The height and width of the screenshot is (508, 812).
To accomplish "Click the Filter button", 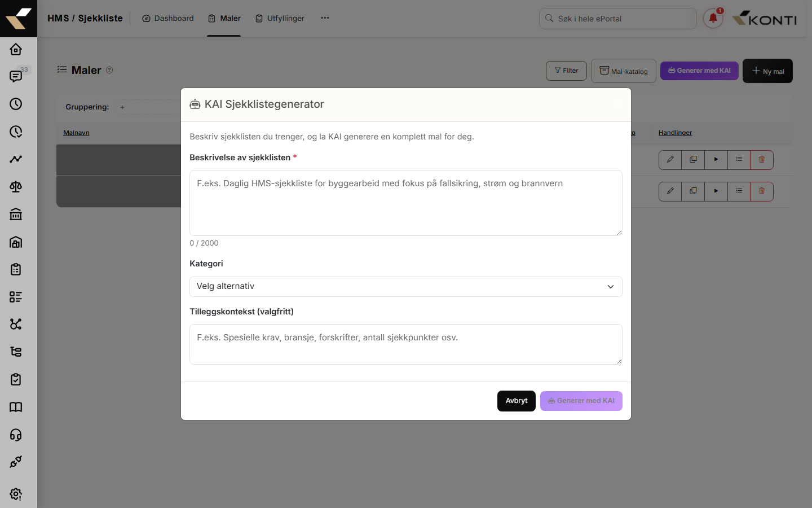I will point(566,71).
